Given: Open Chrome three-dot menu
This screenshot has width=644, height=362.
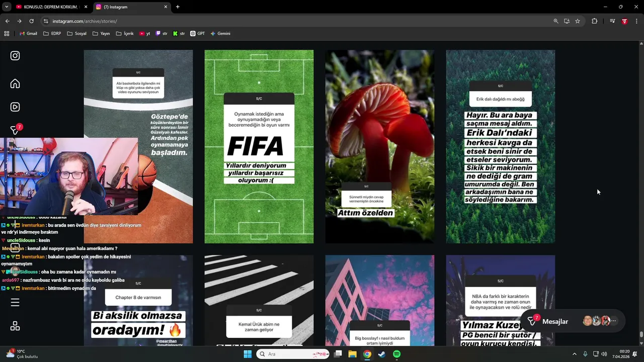Looking at the screenshot, I should pyautogui.click(x=636, y=21).
